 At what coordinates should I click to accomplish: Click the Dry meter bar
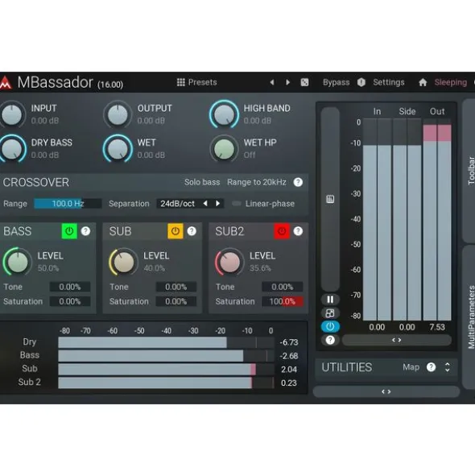point(166,342)
